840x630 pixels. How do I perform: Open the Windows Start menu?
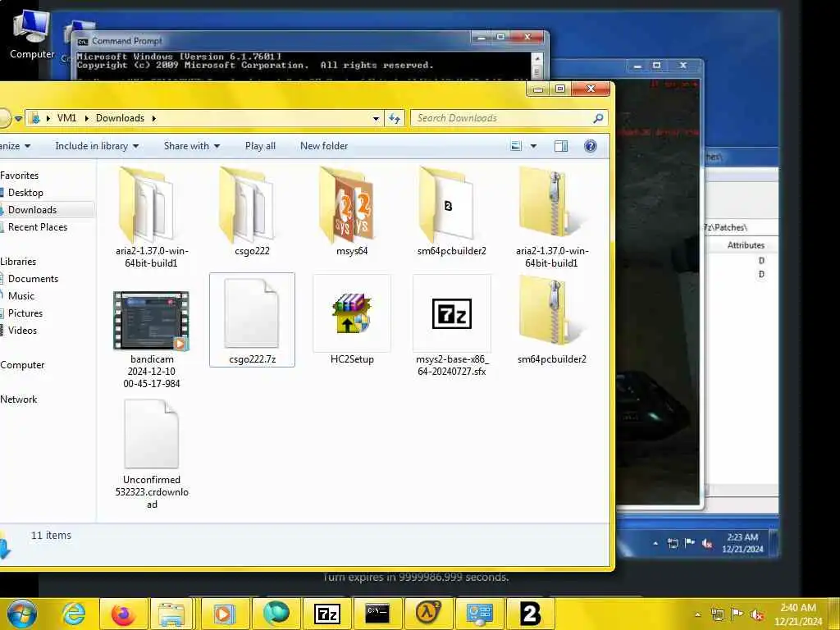tap(22, 614)
